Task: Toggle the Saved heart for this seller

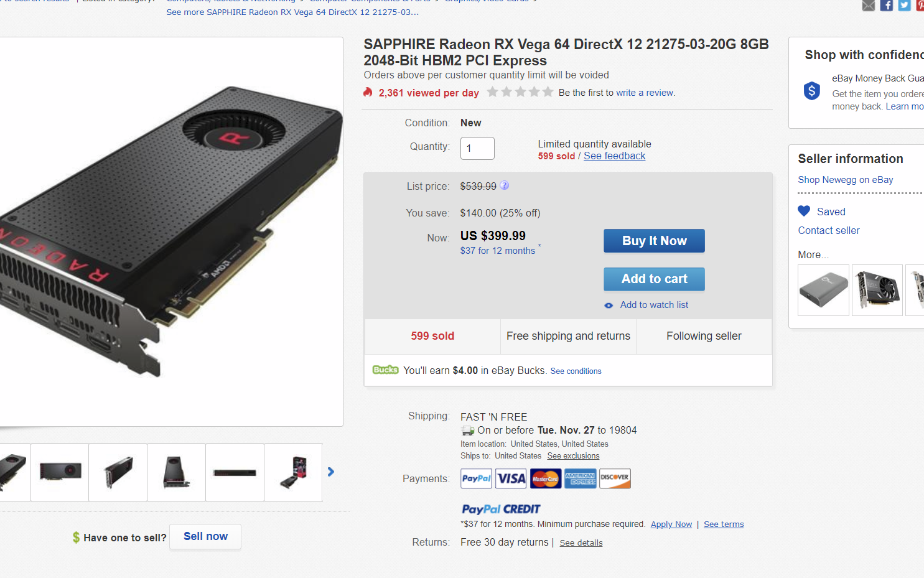Action: click(x=804, y=211)
